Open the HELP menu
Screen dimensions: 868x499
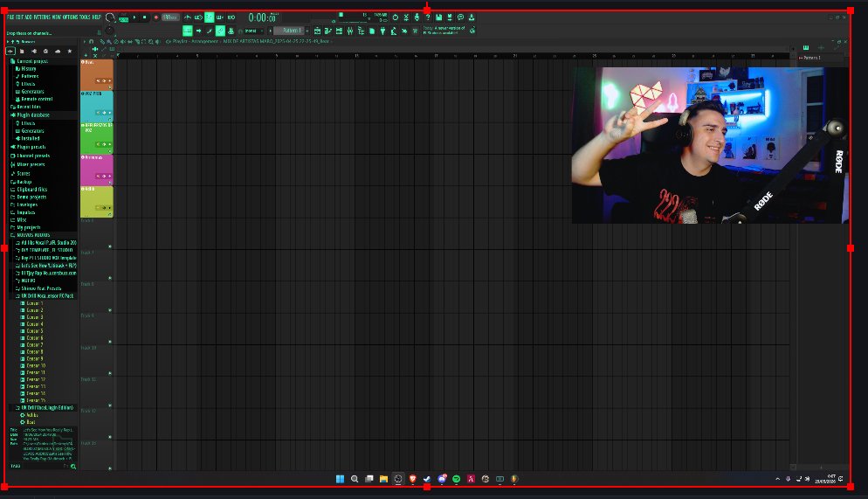pyautogui.click(x=97, y=17)
